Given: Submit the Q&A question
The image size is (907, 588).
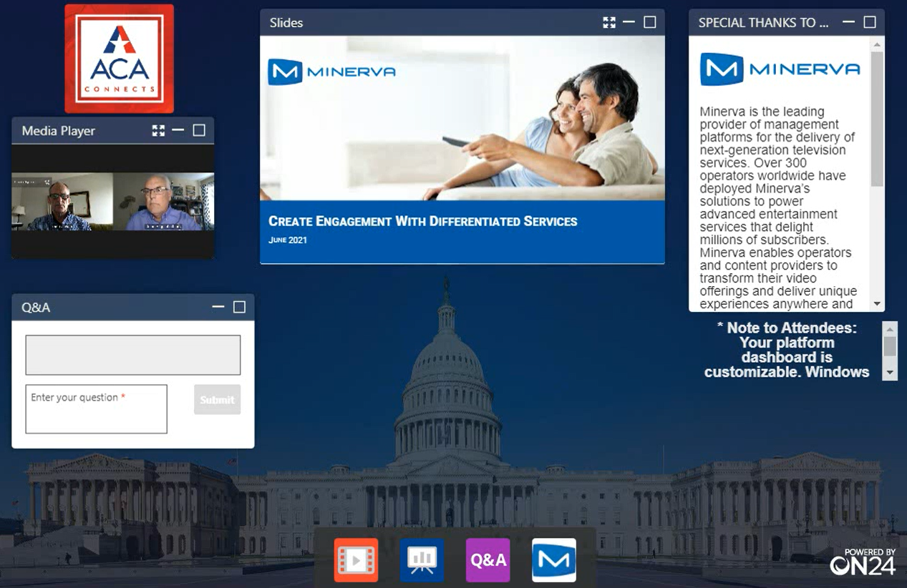Looking at the screenshot, I should coord(217,400).
